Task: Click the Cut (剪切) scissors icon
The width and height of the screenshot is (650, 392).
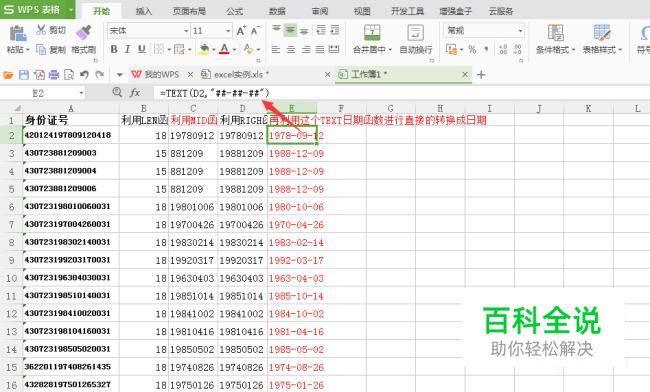Action: pos(41,30)
